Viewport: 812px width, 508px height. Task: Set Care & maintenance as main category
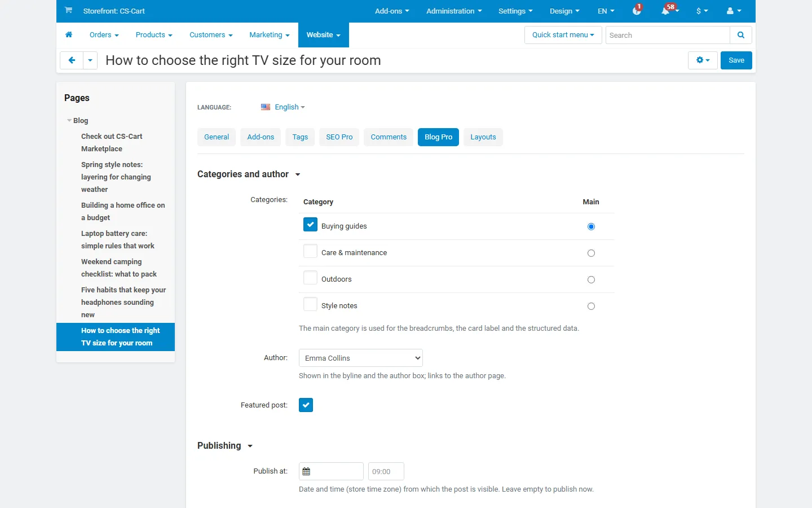tap(591, 253)
